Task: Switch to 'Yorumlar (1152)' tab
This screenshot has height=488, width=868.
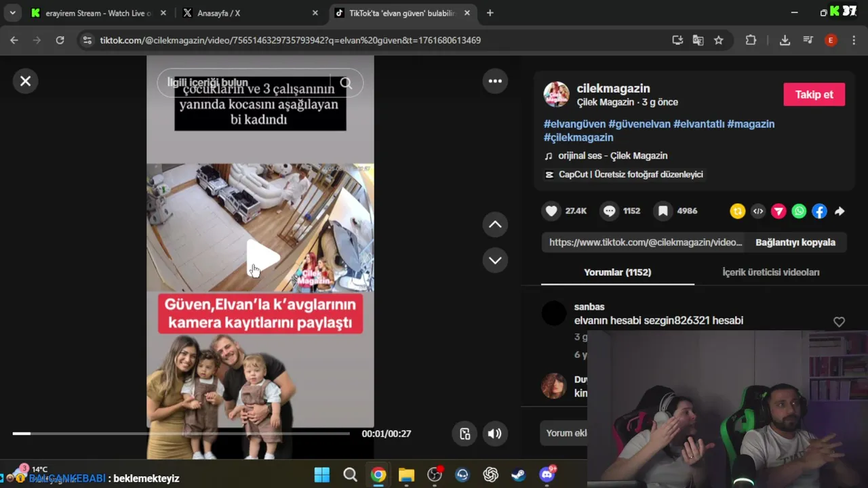Action: [x=617, y=272]
